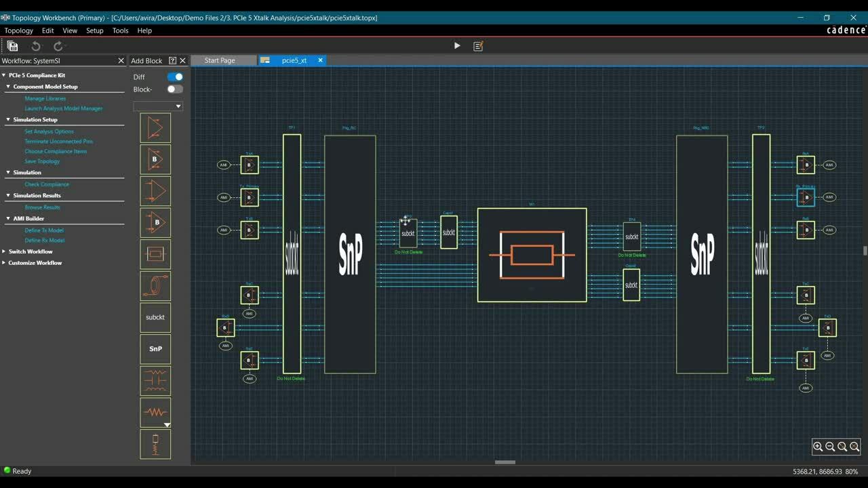Close the Workflow: SystemSI panel

(x=121, y=60)
